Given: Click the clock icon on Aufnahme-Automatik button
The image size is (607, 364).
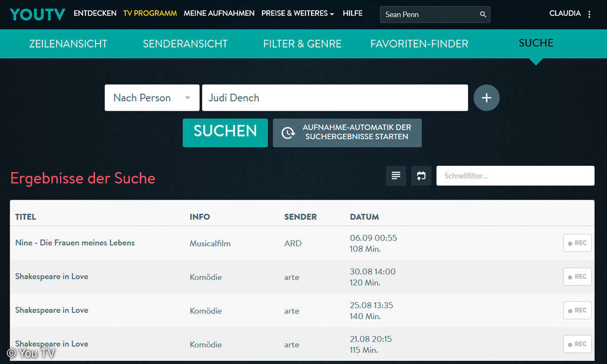Looking at the screenshot, I should point(288,132).
